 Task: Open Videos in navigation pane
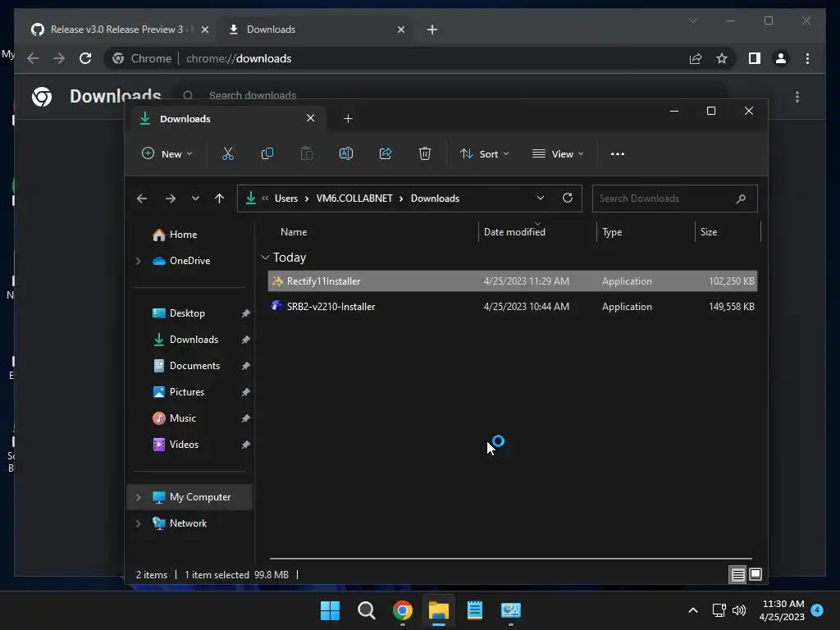coord(184,445)
